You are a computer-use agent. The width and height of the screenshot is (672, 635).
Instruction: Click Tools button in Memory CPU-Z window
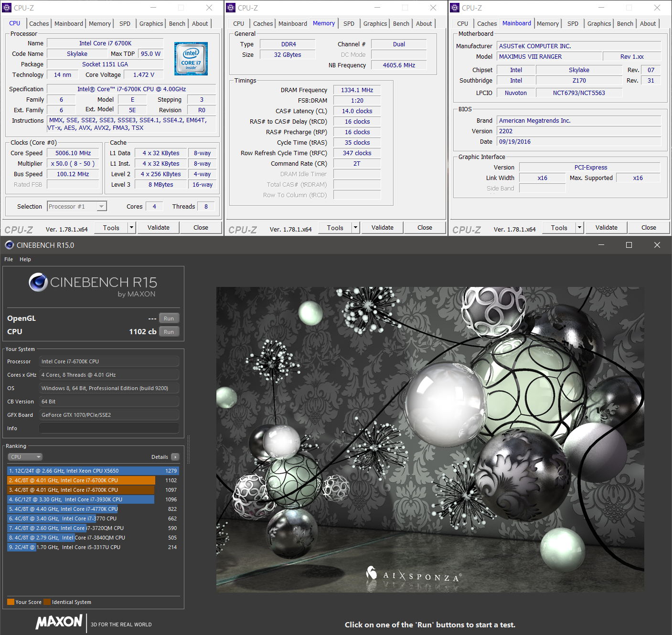pos(335,228)
